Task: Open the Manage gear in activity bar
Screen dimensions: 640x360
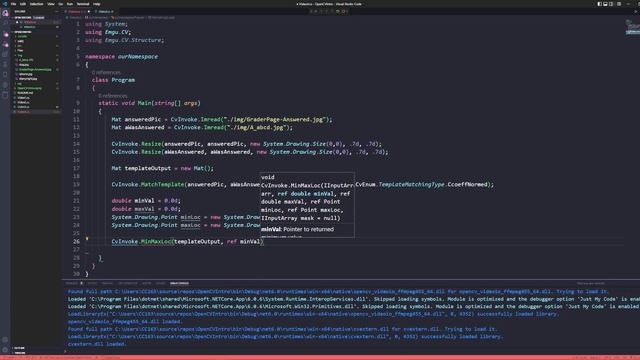Action: [5, 349]
